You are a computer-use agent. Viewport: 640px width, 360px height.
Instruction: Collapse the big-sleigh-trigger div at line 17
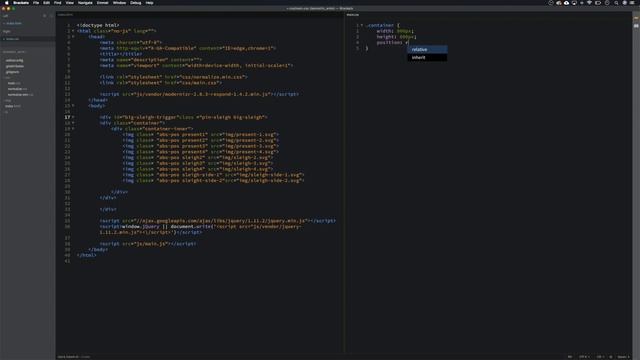click(73, 117)
